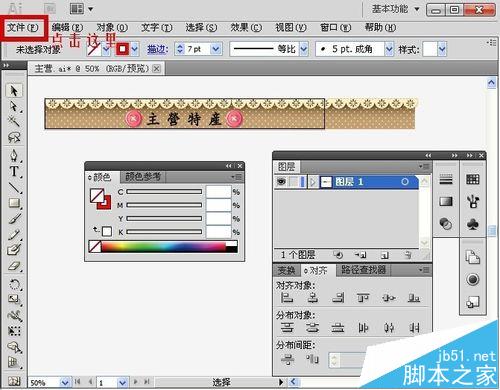Toggle lock column of 图层 1
The height and width of the screenshot is (390, 500).
point(294,182)
